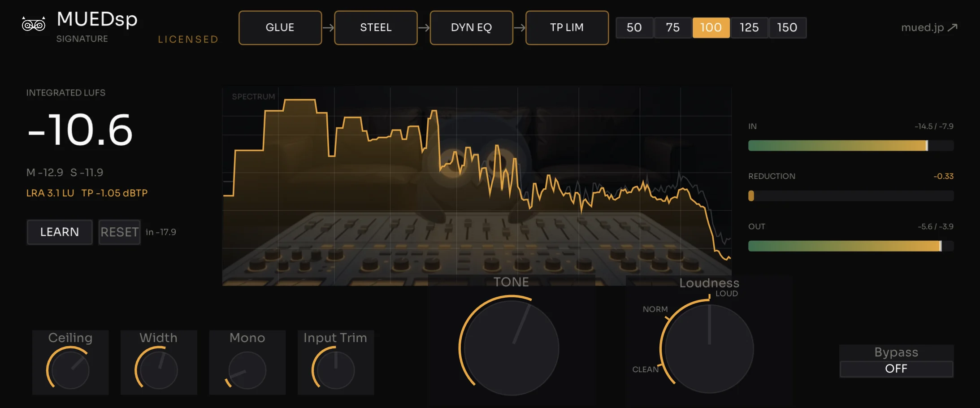Select the 50 scale option
Image resolution: width=980 pixels, height=408 pixels.
[x=634, y=28]
